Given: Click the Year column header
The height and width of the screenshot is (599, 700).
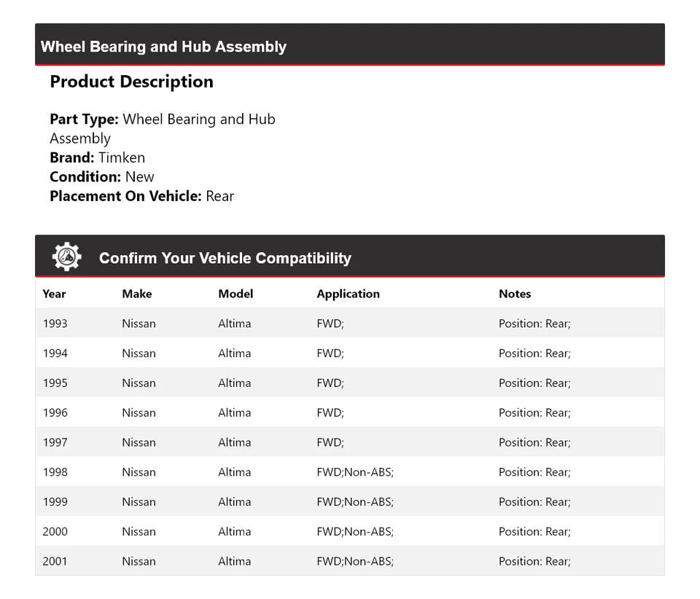Looking at the screenshot, I should pyautogui.click(x=54, y=294).
